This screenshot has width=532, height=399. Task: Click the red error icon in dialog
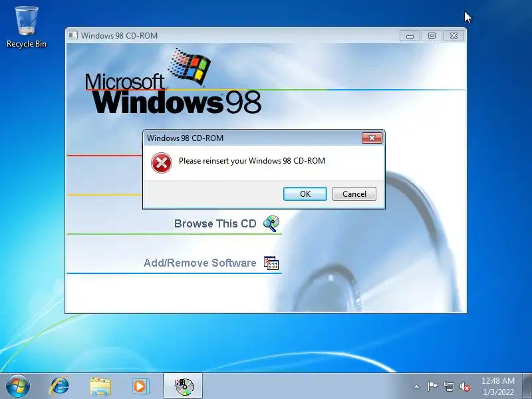pos(162,163)
